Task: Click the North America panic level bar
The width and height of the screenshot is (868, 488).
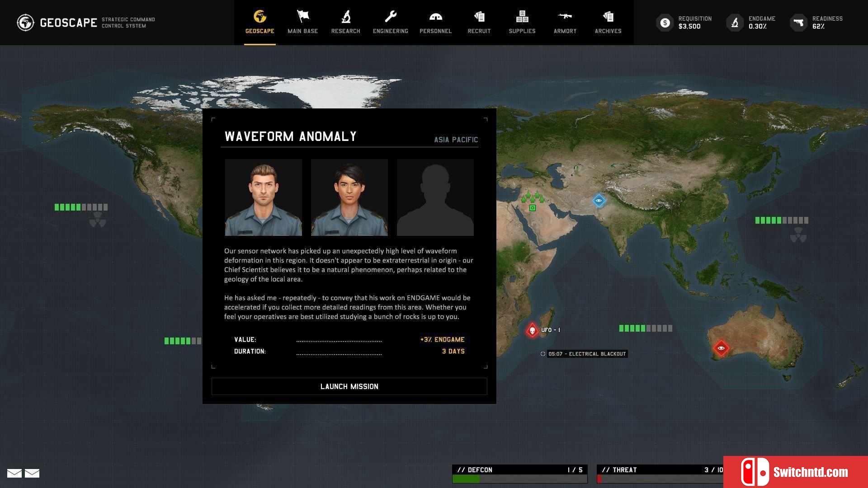Action: click(81, 207)
